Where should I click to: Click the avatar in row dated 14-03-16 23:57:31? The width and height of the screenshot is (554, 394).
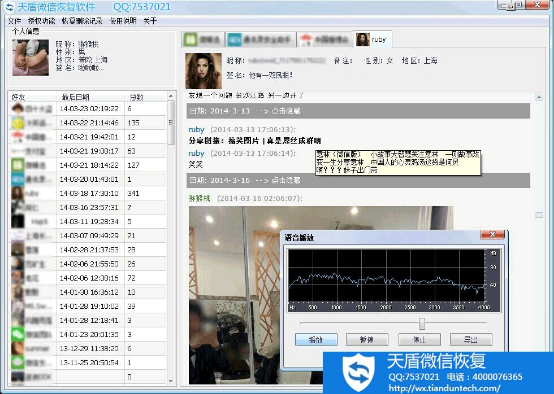click(18, 207)
